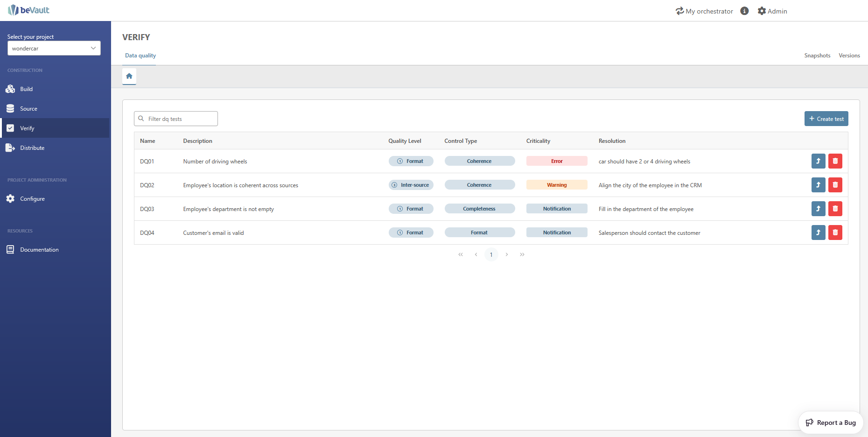Open the Snapshots link
This screenshot has height=437, width=868.
click(817, 56)
